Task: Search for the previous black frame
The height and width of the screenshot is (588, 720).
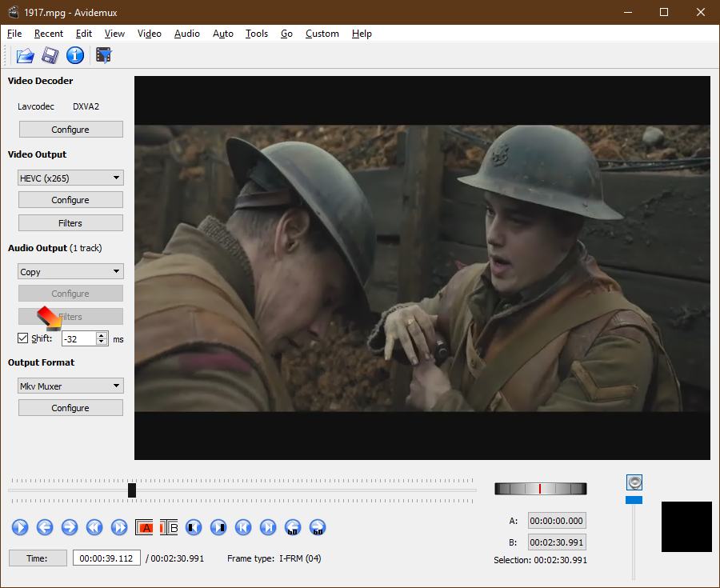Action: coord(194,527)
